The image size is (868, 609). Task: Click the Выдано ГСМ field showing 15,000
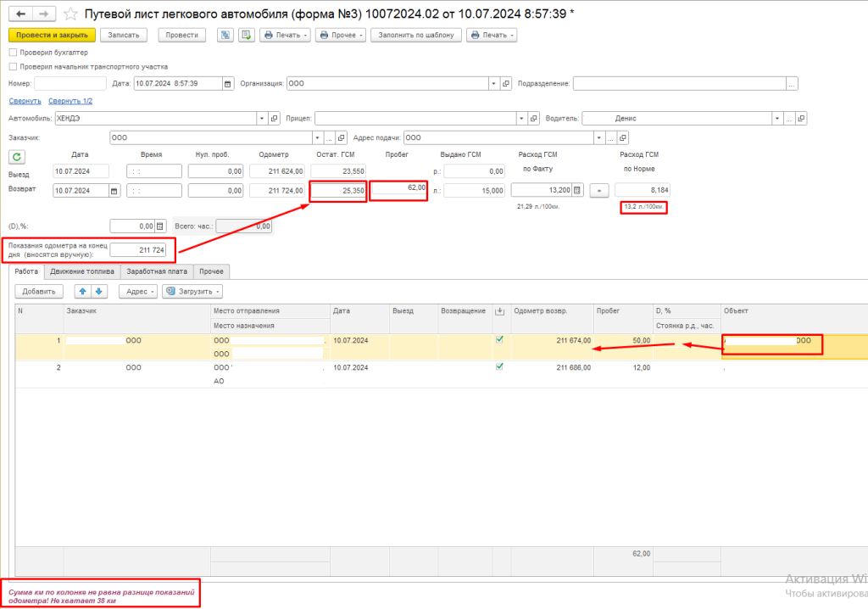pyautogui.click(x=474, y=191)
